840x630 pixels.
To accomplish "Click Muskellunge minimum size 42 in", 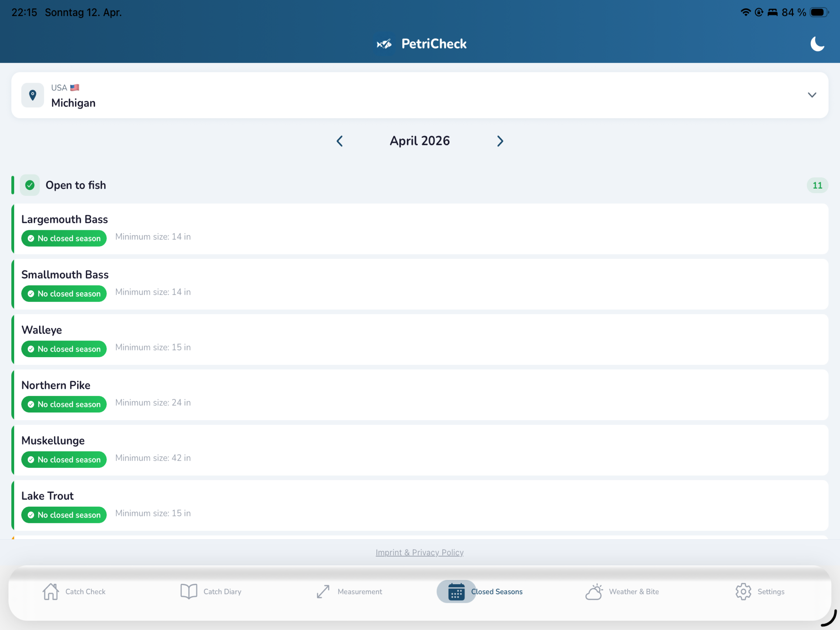I will coord(153,458).
